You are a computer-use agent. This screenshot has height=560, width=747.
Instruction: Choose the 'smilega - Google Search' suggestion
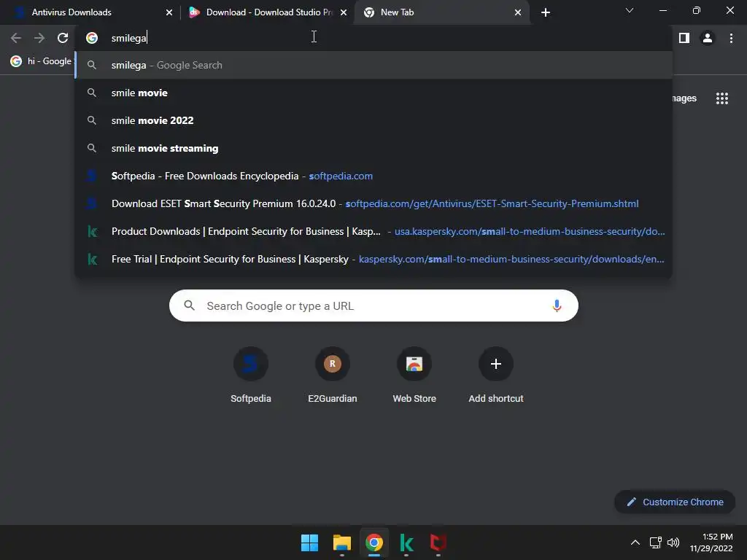click(373, 65)
